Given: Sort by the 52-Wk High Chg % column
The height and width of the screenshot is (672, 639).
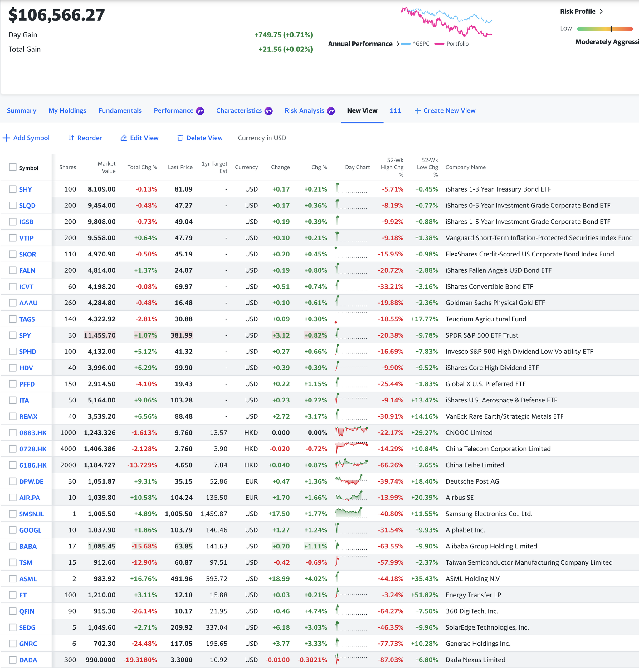Looking at the screenshot, I should click(x=392, y=167).
